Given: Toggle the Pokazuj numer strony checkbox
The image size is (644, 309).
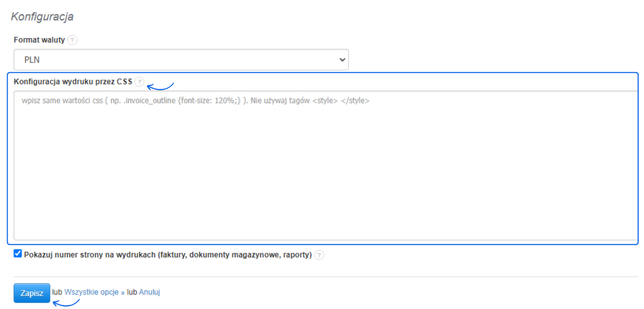Looking at the screenshot, I should pyautogui.click(x=18, y=254).
